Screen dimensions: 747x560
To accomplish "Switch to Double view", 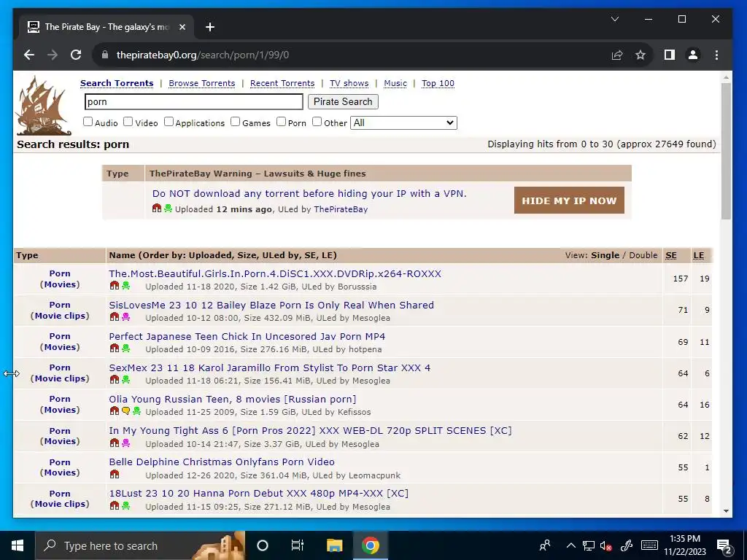I will coord(643,255).
